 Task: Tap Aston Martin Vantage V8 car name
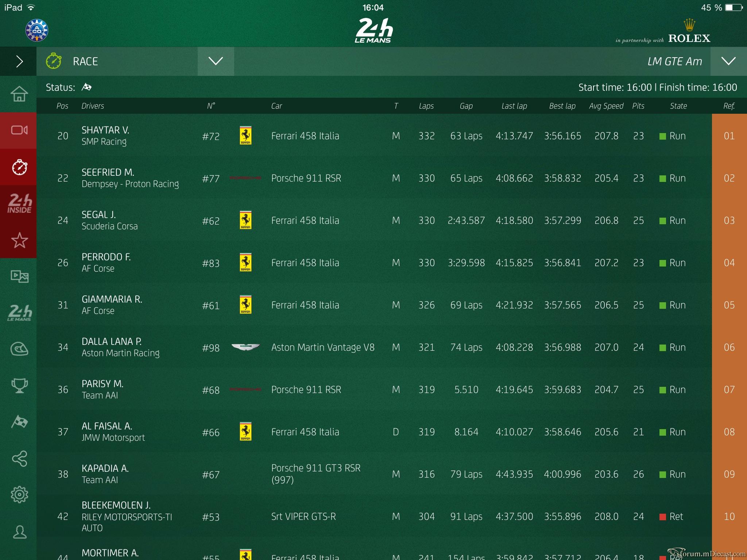click(323, 347)
